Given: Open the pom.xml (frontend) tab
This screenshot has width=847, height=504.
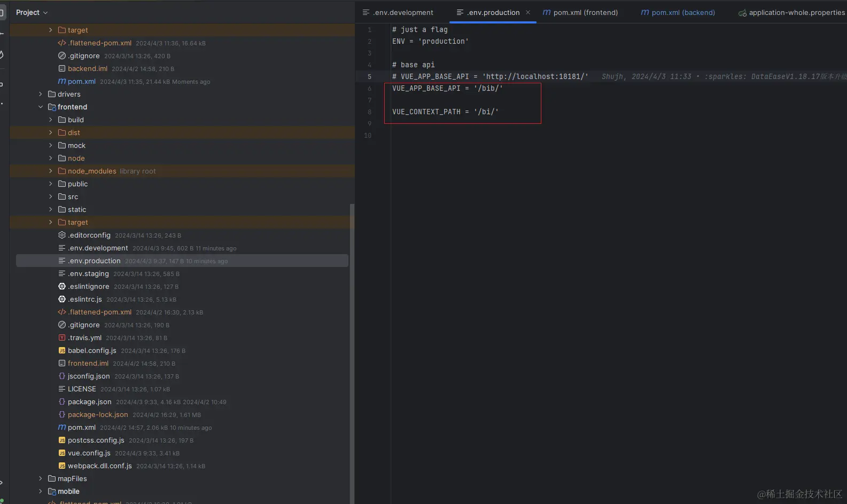Looking at the screenshot, I should (x=580, y=12).
